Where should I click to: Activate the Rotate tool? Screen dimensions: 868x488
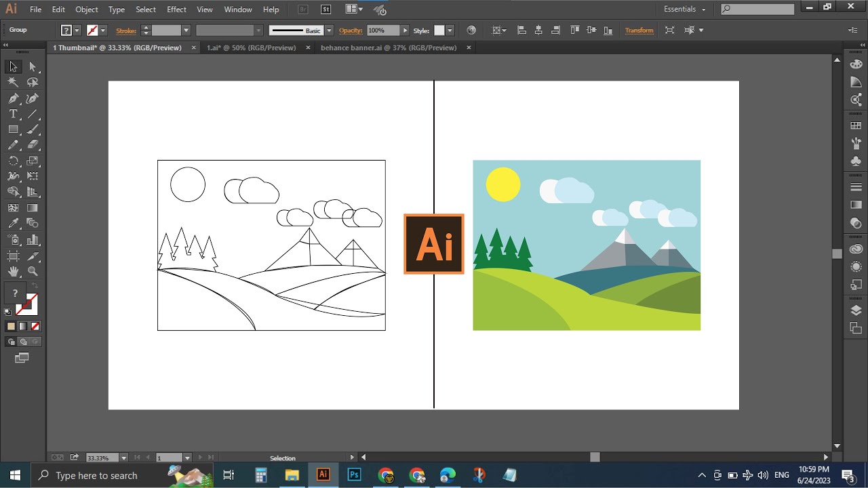pos(13,161)
